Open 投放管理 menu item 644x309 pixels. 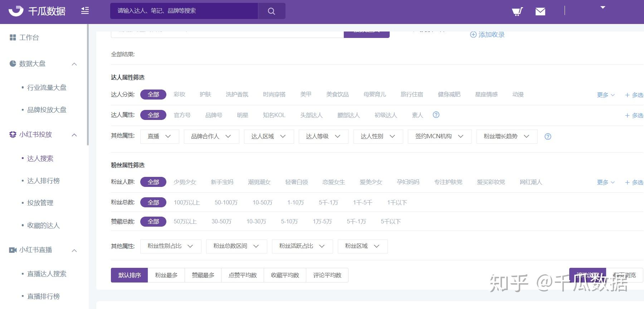(x=40, y=203)
